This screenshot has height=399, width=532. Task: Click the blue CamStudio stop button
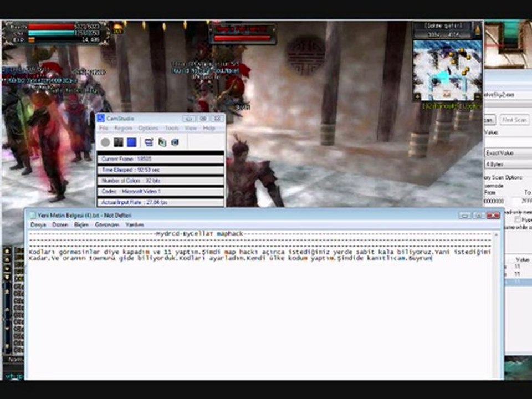coord(132,142)
